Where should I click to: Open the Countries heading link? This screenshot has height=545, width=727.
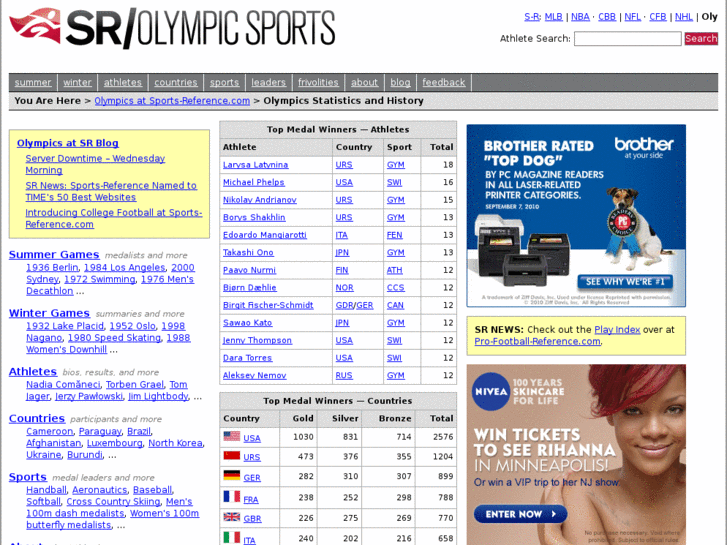coord(37,418)
